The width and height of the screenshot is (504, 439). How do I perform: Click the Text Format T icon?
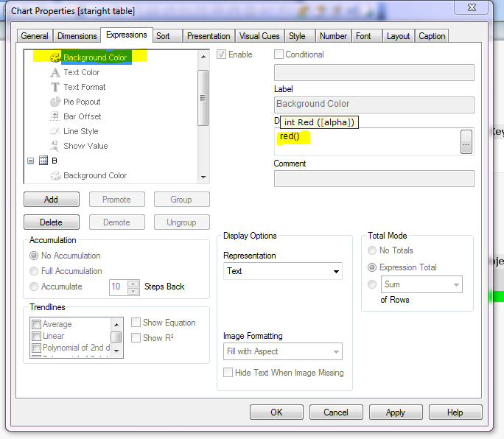point(55,87)
